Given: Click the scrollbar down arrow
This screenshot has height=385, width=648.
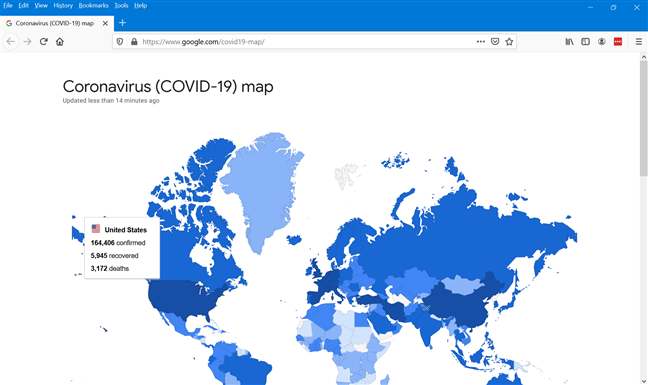Looking at the screenshot, I should [643, 381].
